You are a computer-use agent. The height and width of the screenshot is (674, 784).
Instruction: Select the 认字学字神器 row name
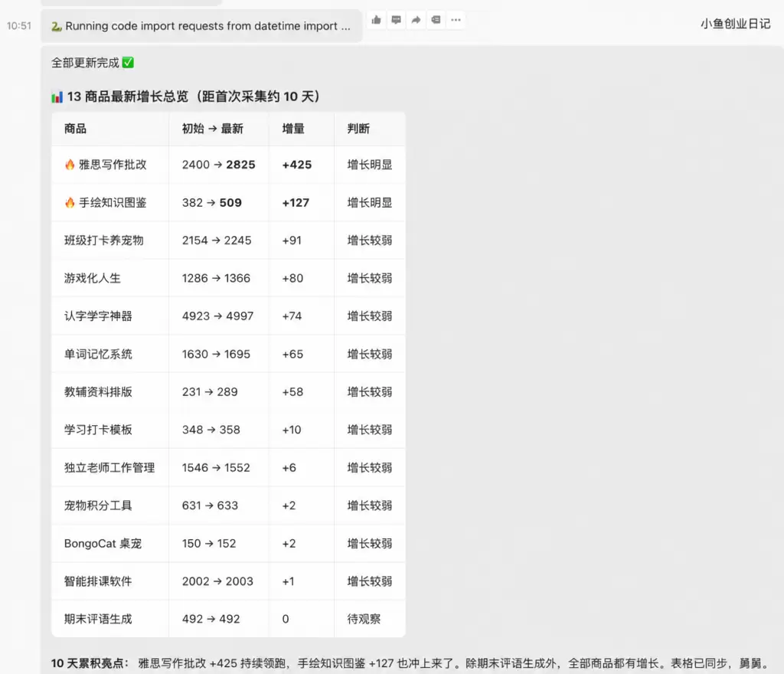(x=98, y=316)
